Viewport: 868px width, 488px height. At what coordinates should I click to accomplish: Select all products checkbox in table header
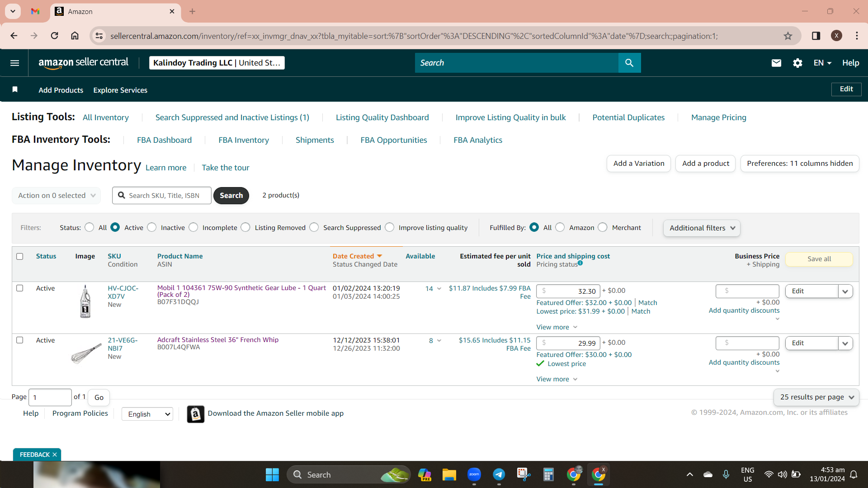[x=20, y=256]
